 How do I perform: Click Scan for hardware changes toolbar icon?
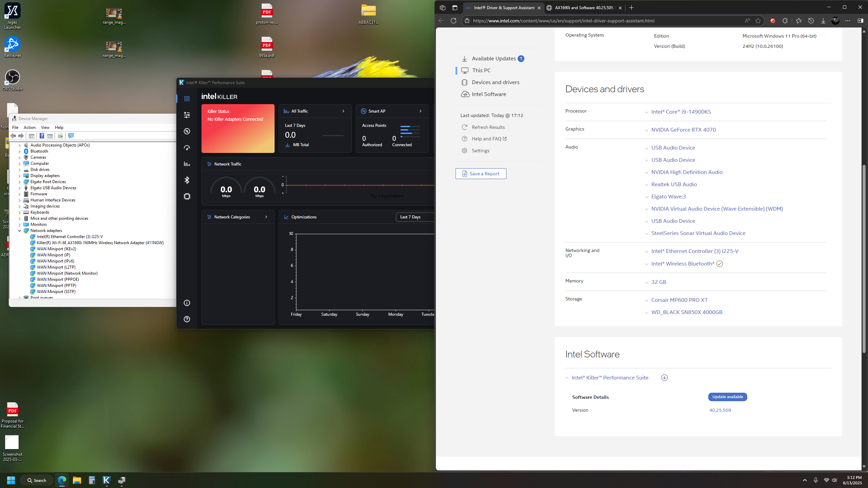(71, 136)
